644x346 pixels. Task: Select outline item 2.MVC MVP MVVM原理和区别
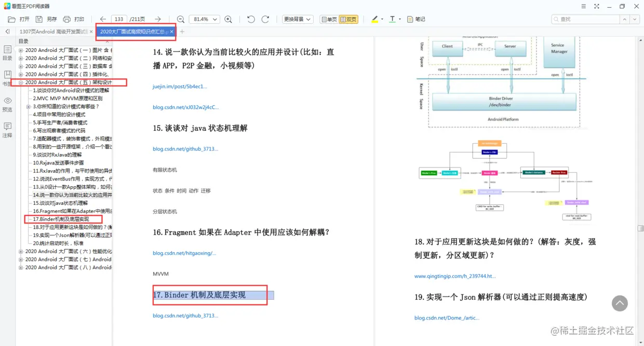[x=68, y=99]
